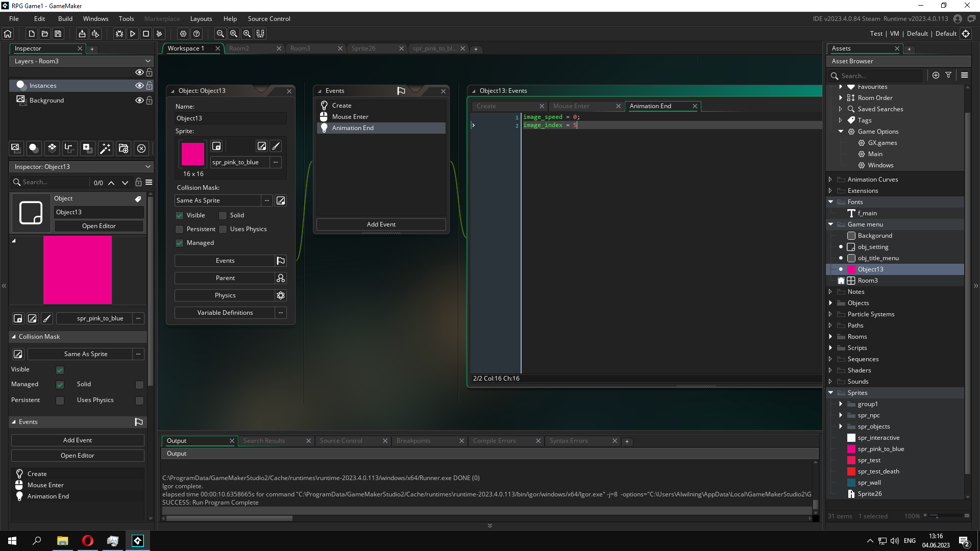Viewport: 980px width, 551px height.
Task: Open Game Options gear in toolbar
Action: coord(183,34)
